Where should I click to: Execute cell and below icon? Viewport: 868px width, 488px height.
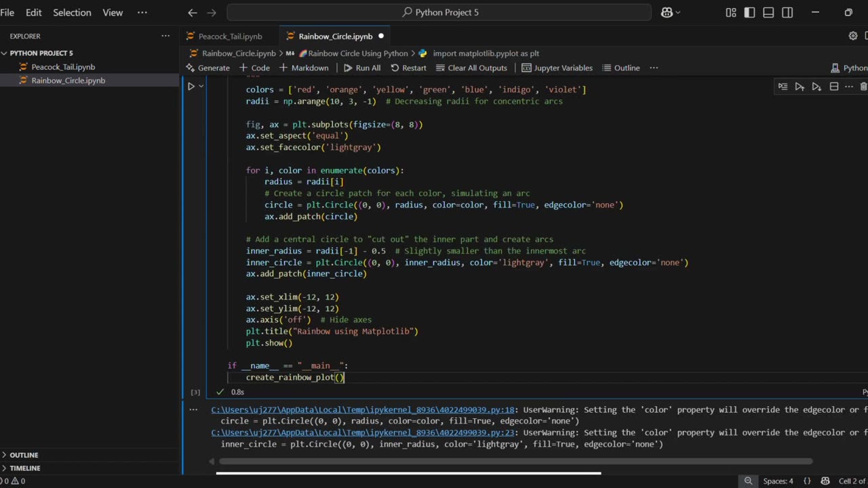816,86
